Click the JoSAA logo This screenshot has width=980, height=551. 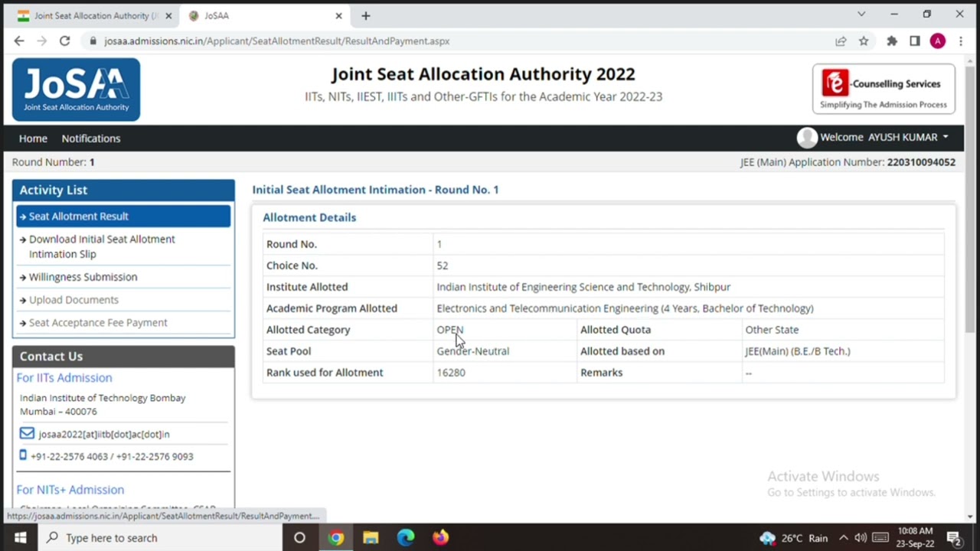76,90
